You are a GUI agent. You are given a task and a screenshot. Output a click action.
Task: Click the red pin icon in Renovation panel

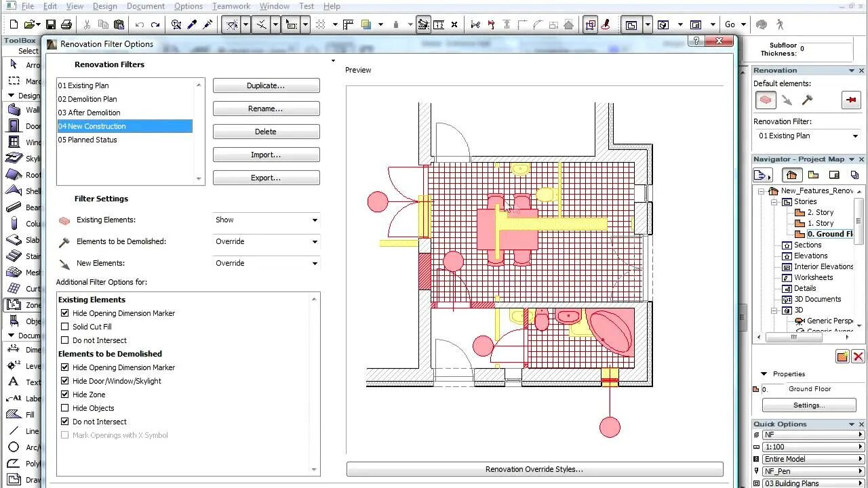851,100
